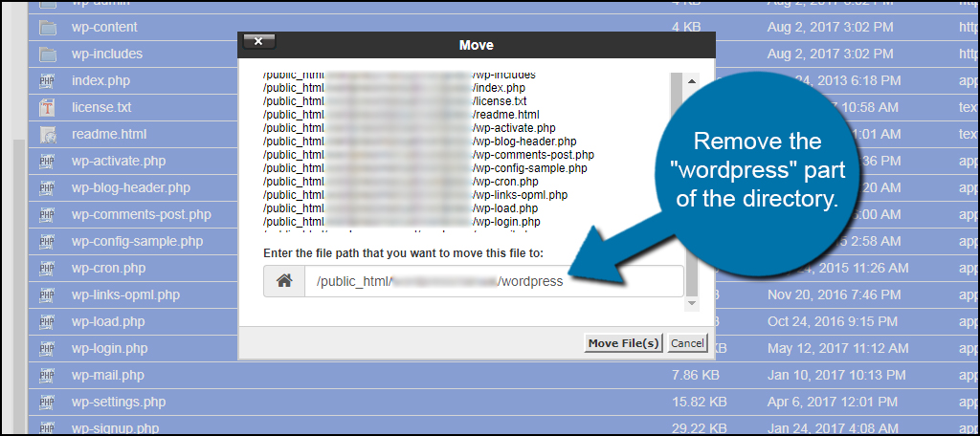This screenshot has width=980, height=436.
Task: Click the wp-activate.php file icon
Action: tap(48, 162)
